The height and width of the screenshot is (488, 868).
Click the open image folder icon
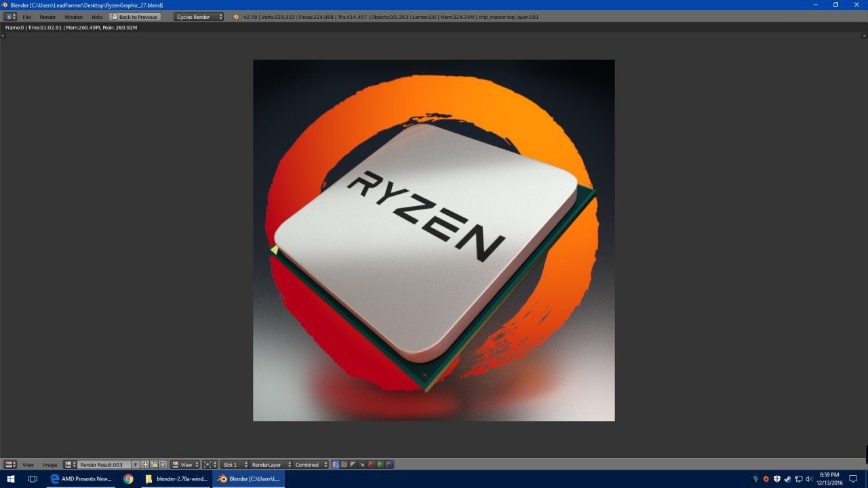tap(154, 465)
